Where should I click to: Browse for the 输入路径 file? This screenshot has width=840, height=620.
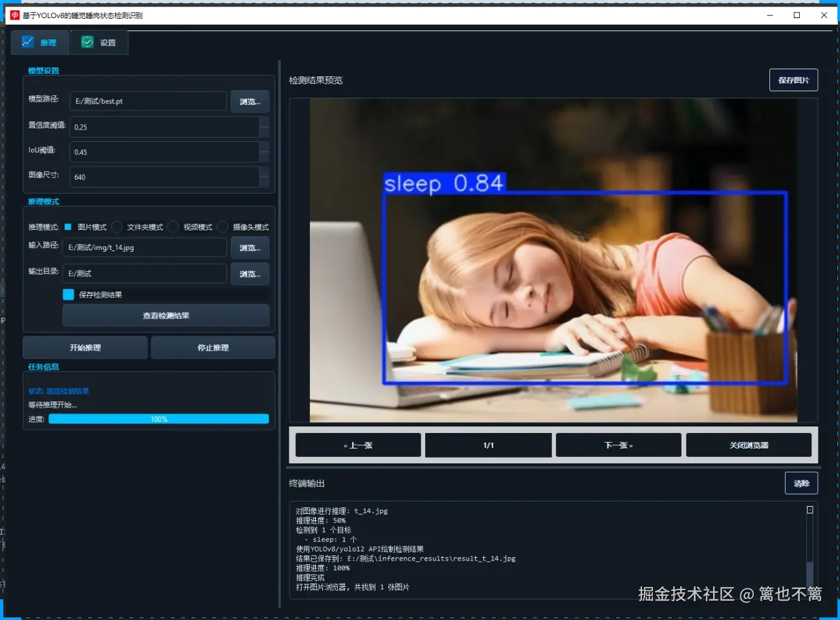pyautogui.click(x=250, y=248)
